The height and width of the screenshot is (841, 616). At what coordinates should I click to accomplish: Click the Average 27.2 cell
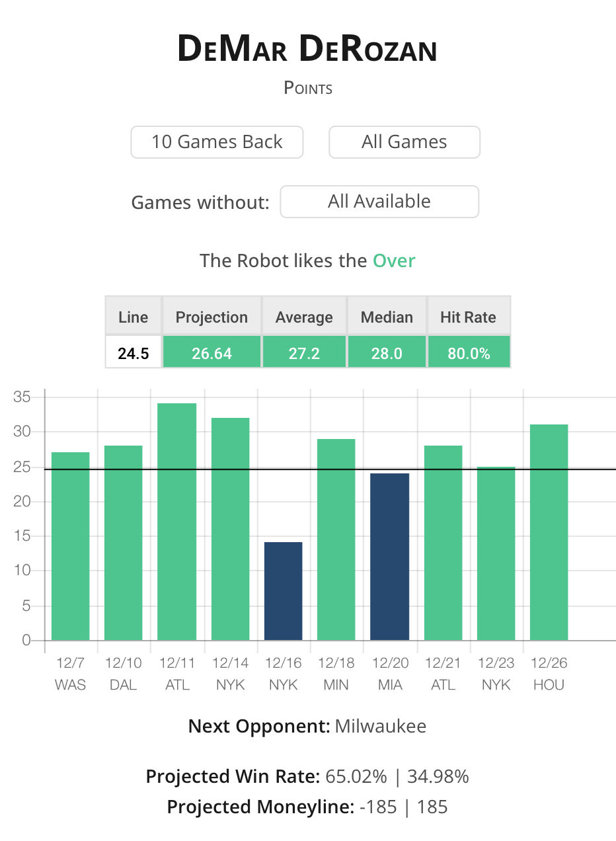[304, 352]
